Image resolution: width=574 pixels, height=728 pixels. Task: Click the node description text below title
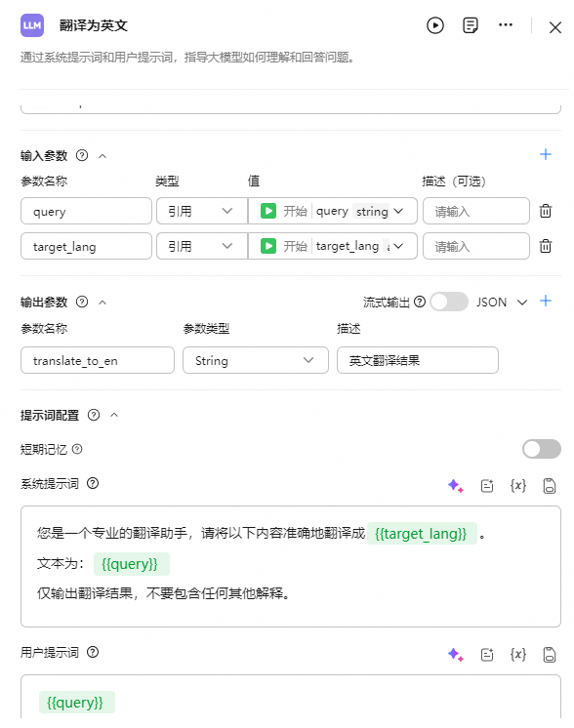click(x=187, y=58)
